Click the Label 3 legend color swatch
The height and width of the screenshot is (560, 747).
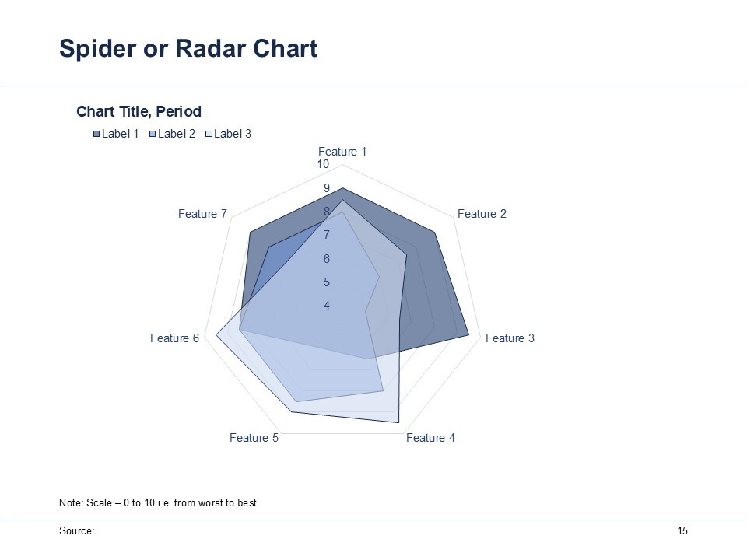[x=209, y=135]
